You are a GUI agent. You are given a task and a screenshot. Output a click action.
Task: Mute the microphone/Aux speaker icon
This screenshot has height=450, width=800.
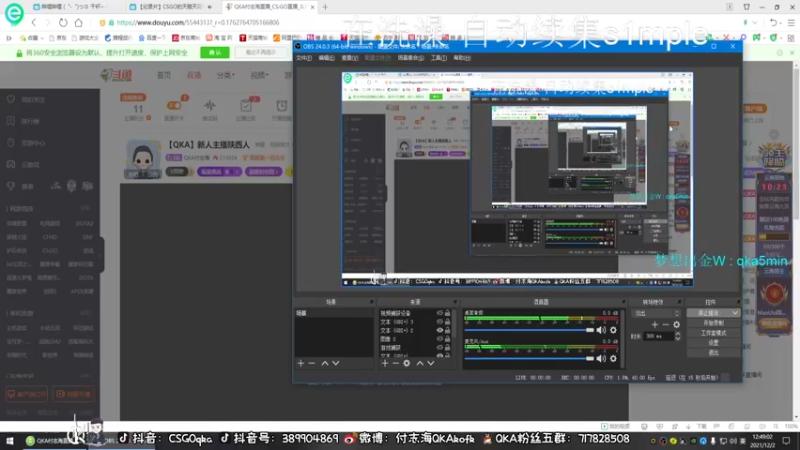pos(602,359)
